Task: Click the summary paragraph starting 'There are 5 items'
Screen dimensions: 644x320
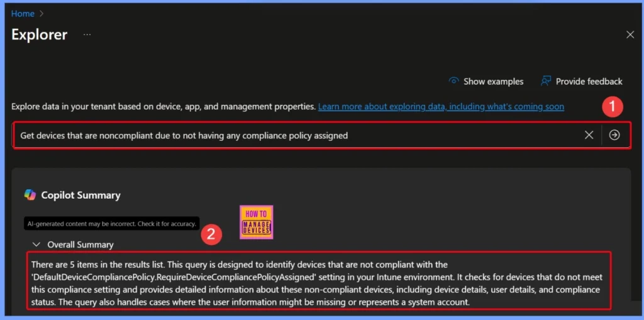Action: coord(317,284)
